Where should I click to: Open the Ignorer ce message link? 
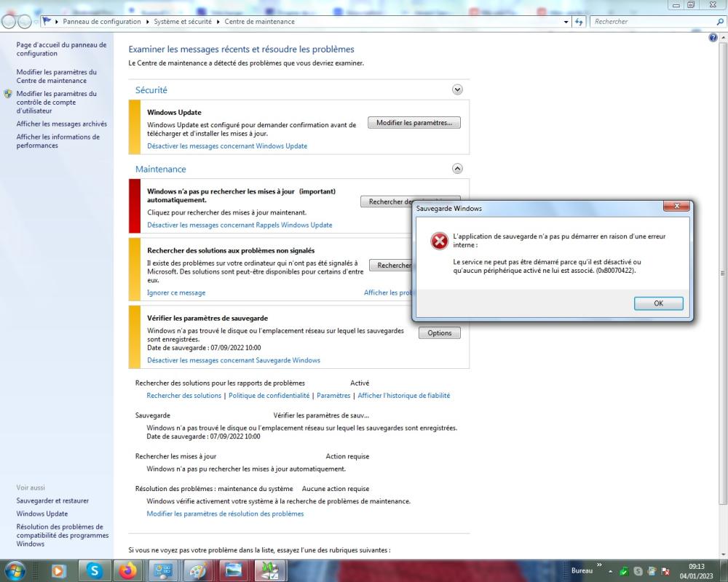pyautogui.click(x=176, y=292)
